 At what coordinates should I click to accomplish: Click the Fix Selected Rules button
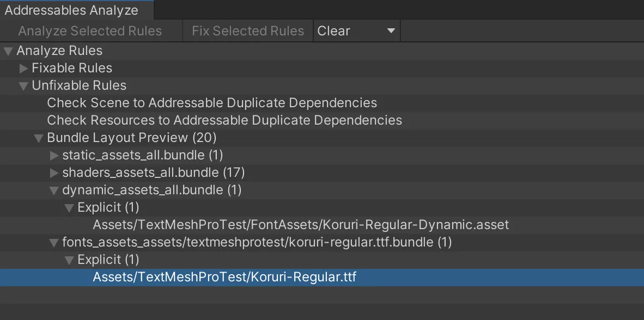click(x=247, y=30)
